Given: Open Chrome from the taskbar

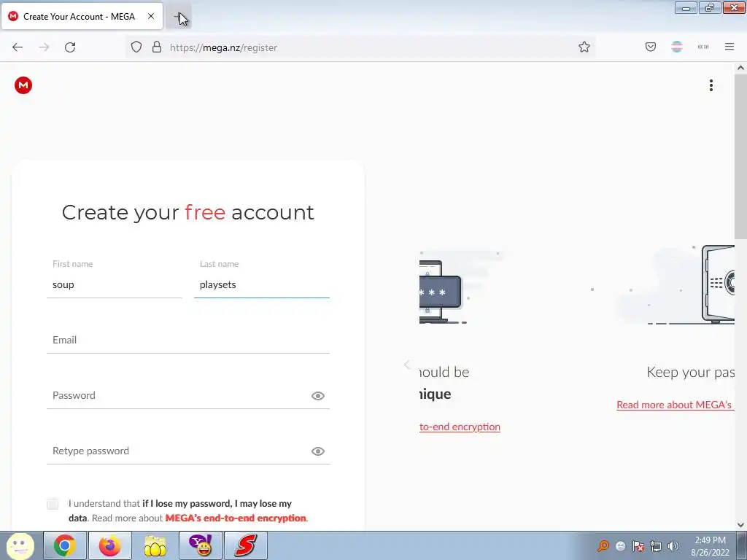Looking at the screenshot, I should coord(64,545).
